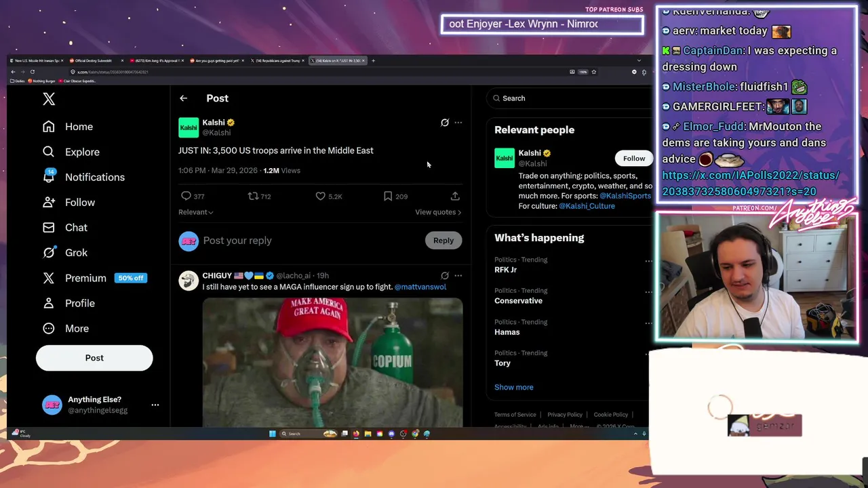This screenshot has width=868, height=488.
Task: Follow Kalshi in Relevant people
Action: coord(634,159)
